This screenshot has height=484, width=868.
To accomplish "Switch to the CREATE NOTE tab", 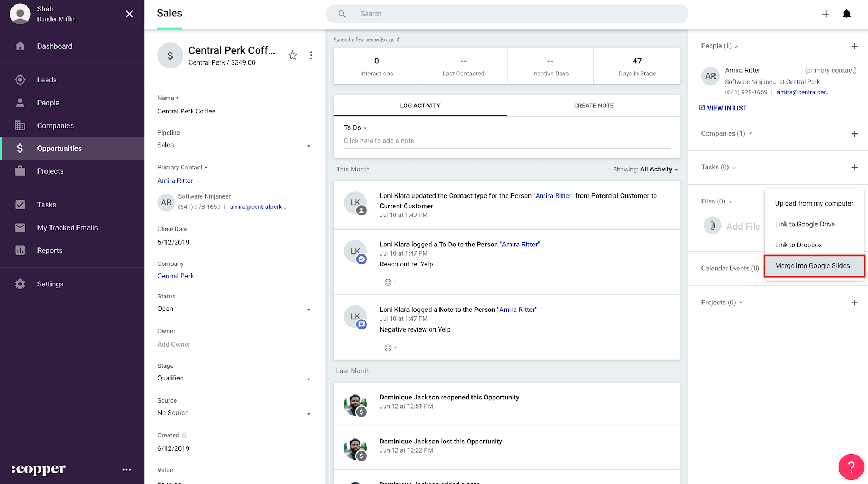I will [x=593, y=106].
